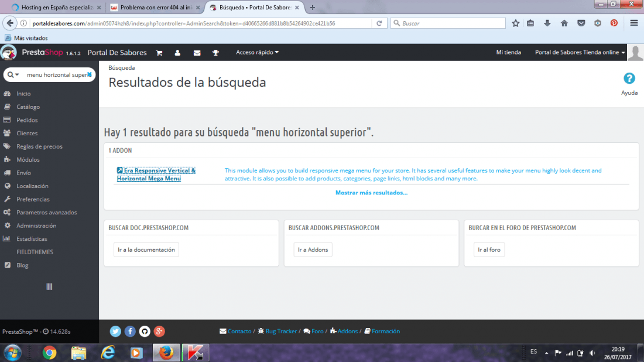Click the Firefox Buscar search box

[448, 23]
